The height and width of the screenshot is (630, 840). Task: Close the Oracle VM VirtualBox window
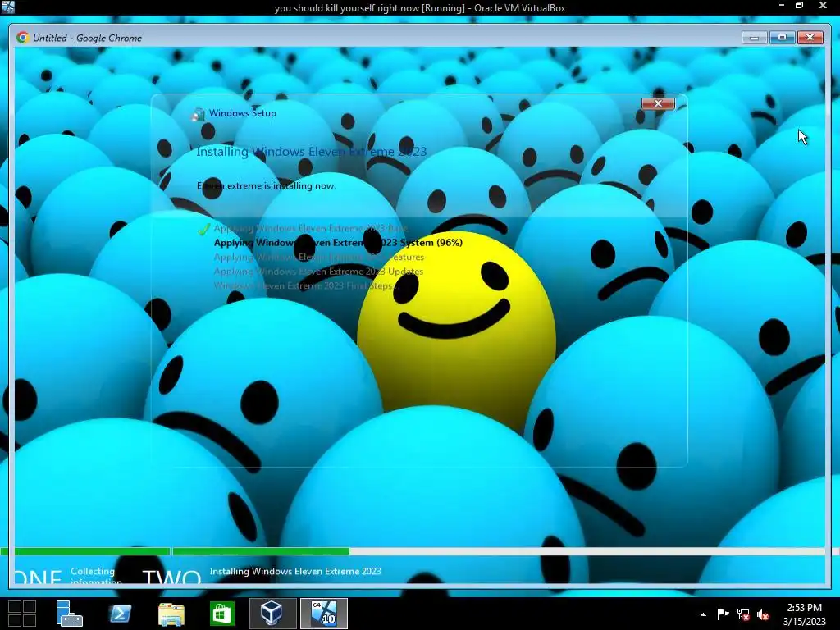pos(823,7)
